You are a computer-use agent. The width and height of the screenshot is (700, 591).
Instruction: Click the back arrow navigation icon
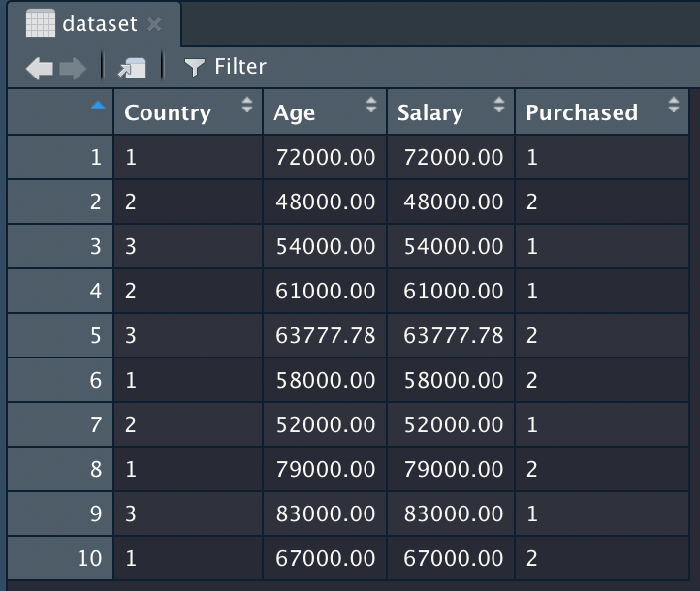(x=40, y=68)
